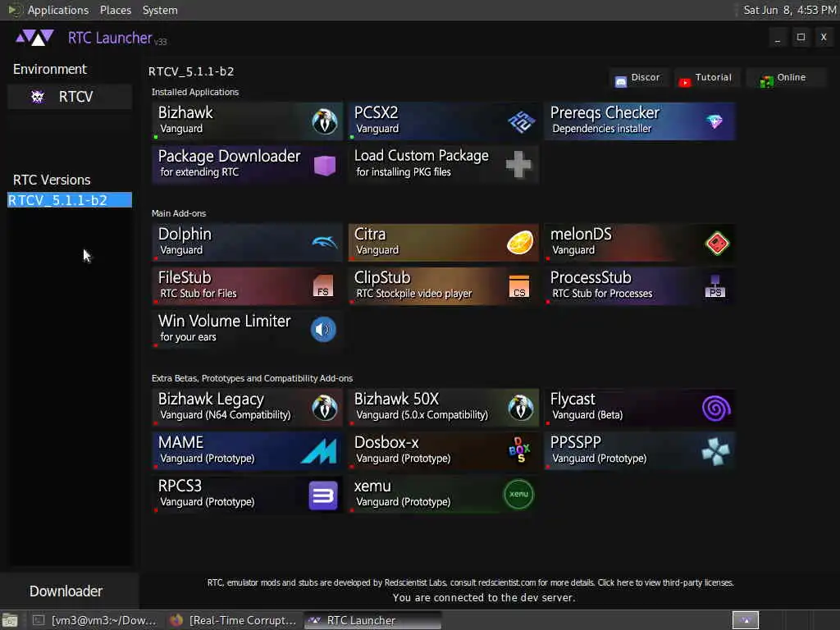This screenshot has width=840, height=630.
Task: Switch to Real-Time Corrupt browser taskbar window
Action: (x=234, y=620)
